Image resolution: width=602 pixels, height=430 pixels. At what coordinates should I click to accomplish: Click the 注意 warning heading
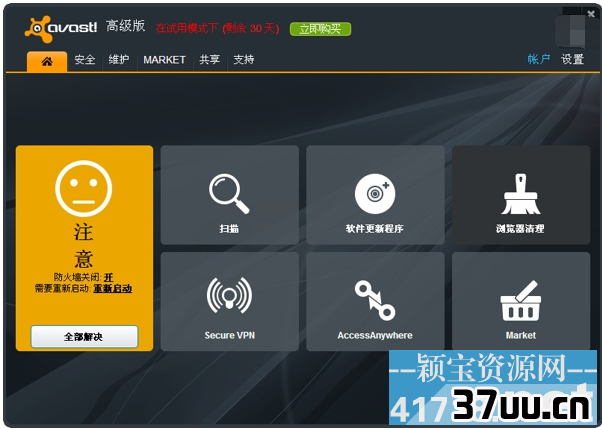tap(84, 246)
